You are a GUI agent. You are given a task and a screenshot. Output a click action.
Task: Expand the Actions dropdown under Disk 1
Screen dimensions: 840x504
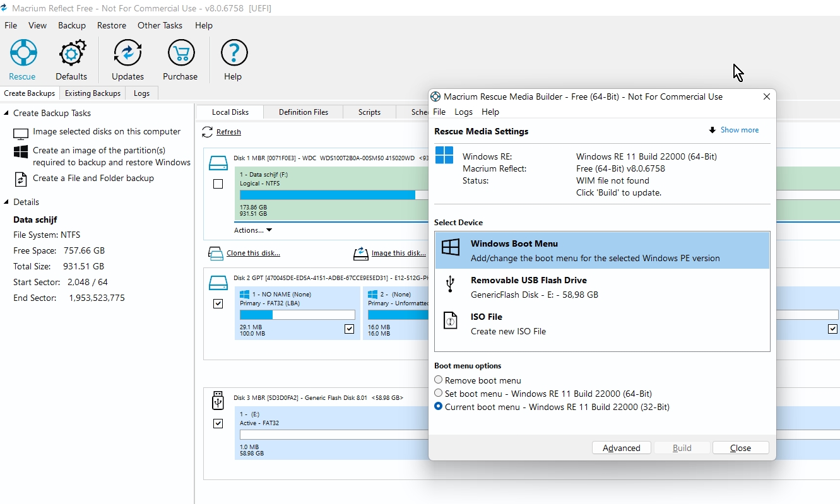(253, 230)
